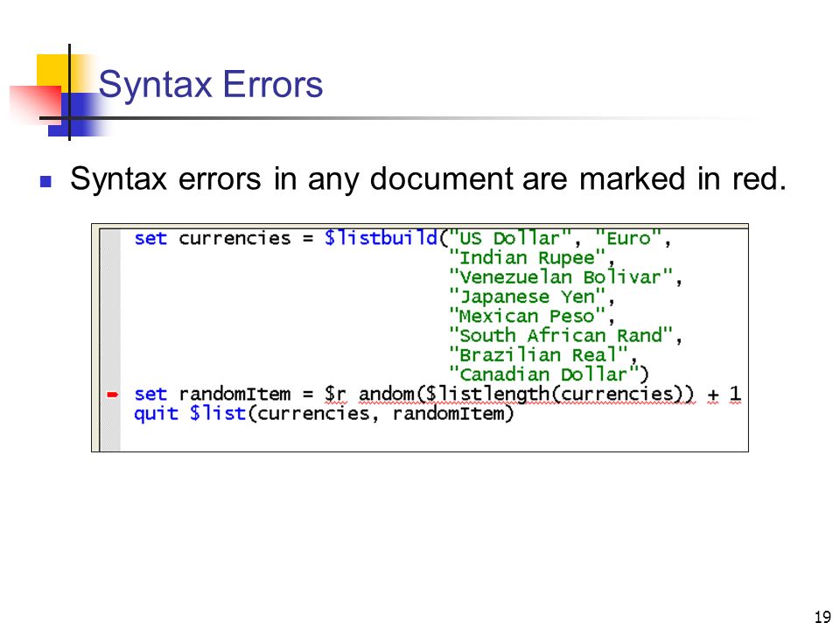Click the red error marker in the gutter
Image resolution: width=840 pixels, height=630 pixels.
tap(112, 395)
